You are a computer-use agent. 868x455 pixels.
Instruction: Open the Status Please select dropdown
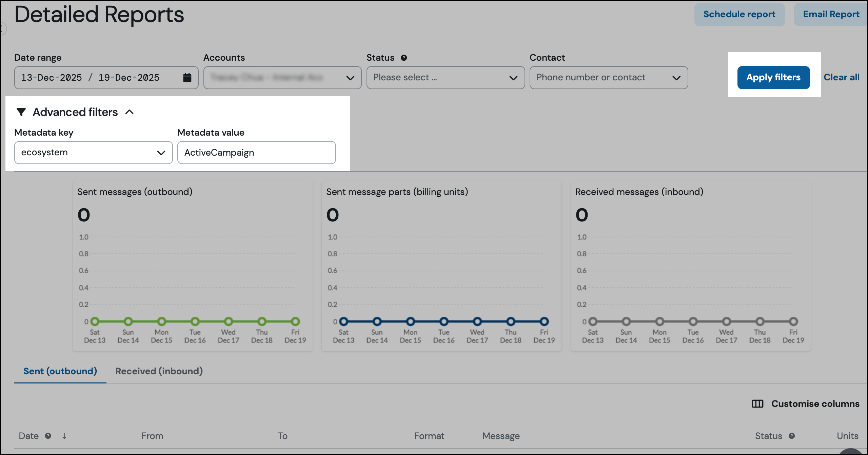coord(446,78)
